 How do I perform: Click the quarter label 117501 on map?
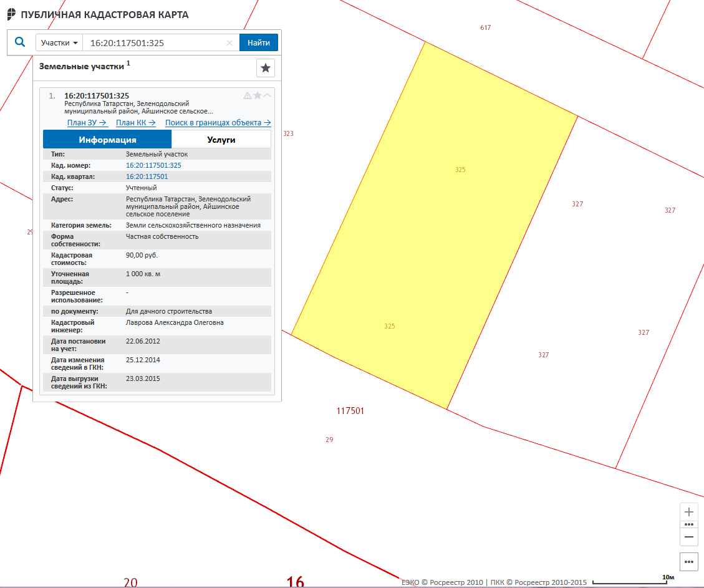coord(350,411)
